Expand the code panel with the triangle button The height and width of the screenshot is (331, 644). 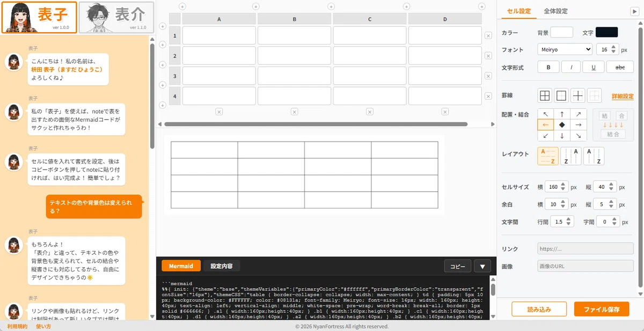[482, 266]
